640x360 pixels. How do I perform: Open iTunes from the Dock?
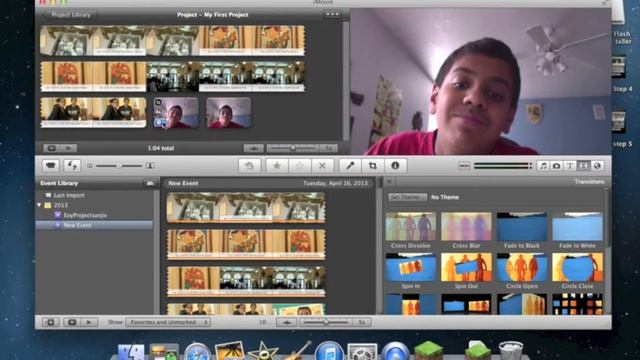point(329,351)
